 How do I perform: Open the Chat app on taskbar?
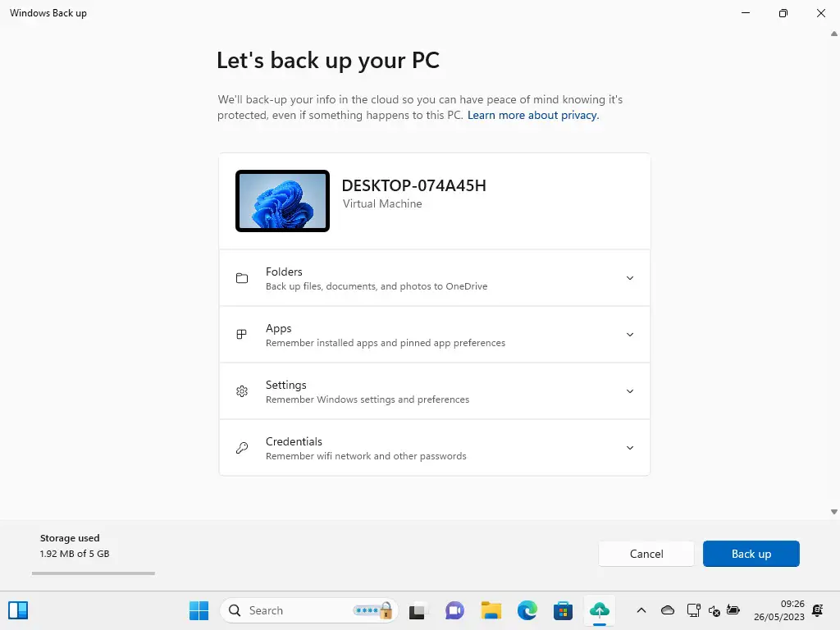454,610
